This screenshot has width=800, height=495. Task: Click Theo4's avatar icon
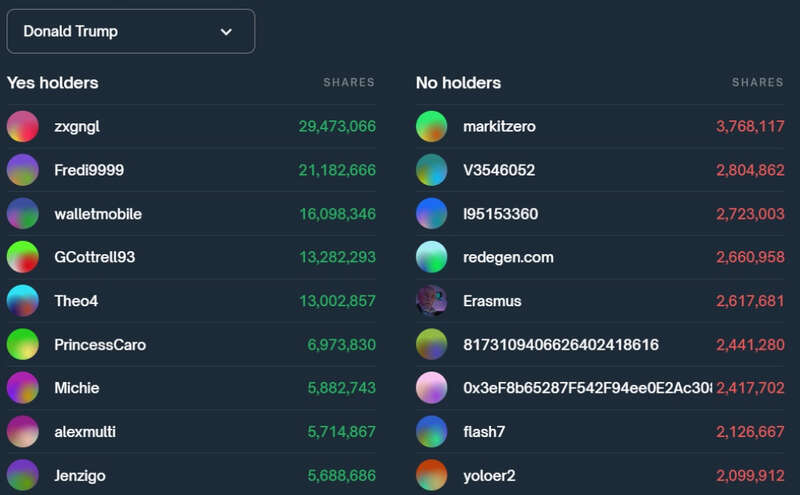[22, 301]
